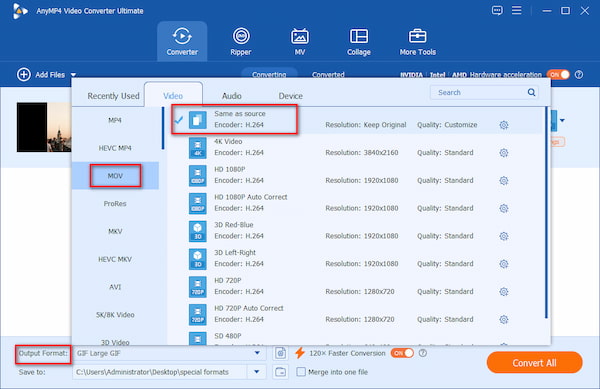Switch to the Audio format tab
The image size is (600, 389).
coord(232,96)
